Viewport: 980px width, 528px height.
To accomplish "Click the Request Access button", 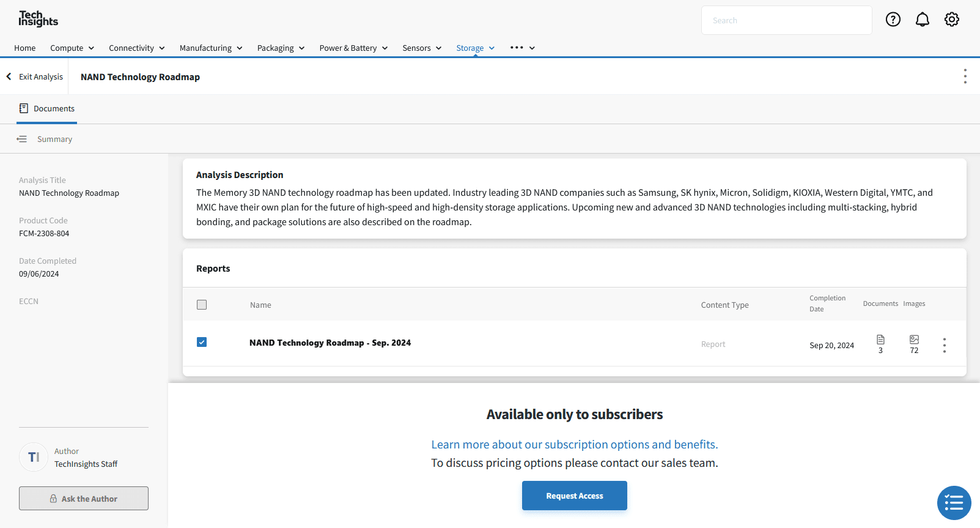I will tap(574, 496).
